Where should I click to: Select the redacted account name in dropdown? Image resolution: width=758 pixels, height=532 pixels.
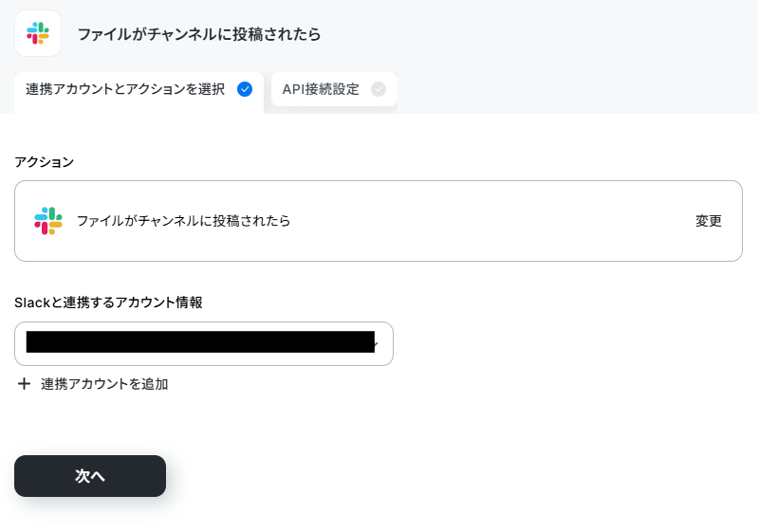[200, 341]
